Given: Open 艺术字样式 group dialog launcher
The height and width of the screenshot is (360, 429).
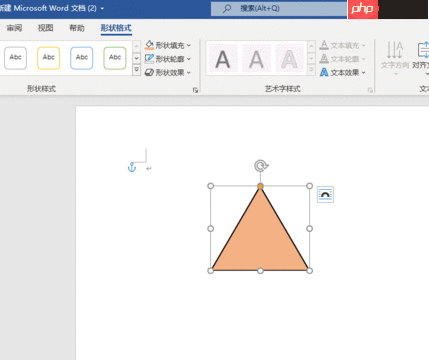Looking at the screenshot, I should click(370, 90).
